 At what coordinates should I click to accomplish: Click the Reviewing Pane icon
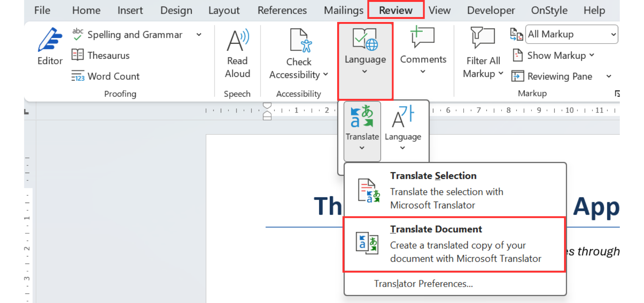[517, 76]
